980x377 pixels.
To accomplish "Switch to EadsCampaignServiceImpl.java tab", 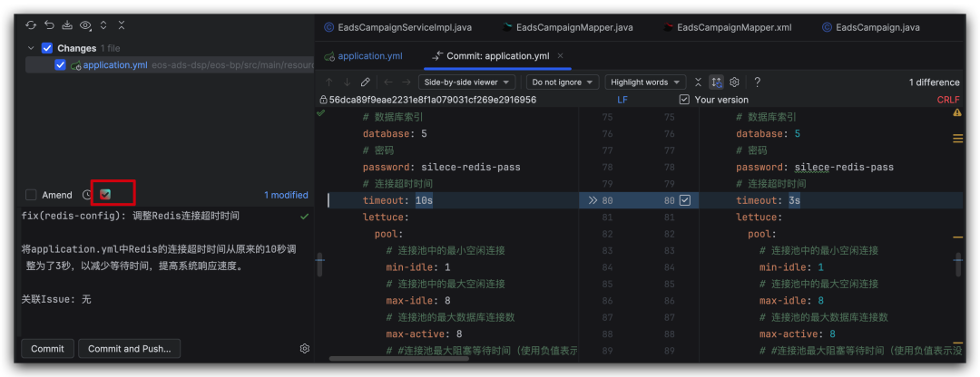I will pos(398,27).
